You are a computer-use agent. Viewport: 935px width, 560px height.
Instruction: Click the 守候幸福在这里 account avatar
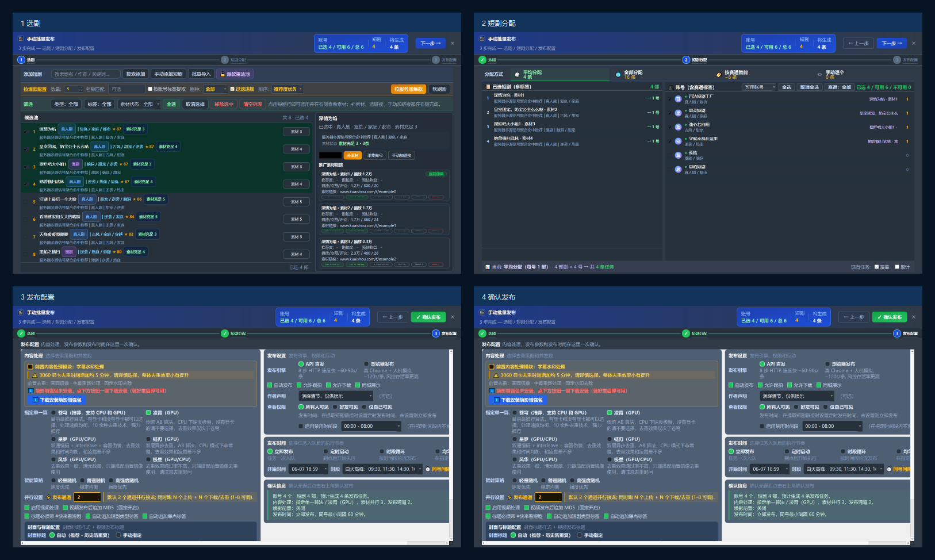point(679,141)
